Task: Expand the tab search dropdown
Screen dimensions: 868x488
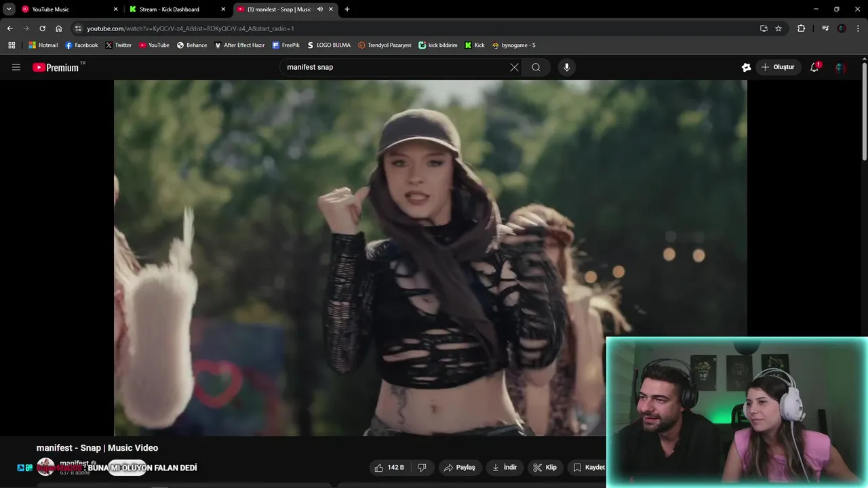Action: [x=9, y=9]
